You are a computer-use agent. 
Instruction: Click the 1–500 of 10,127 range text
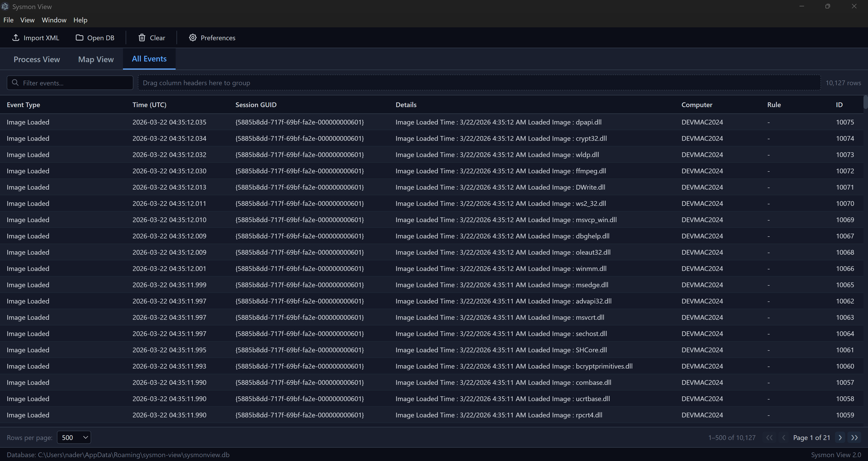tap(732, 437)
